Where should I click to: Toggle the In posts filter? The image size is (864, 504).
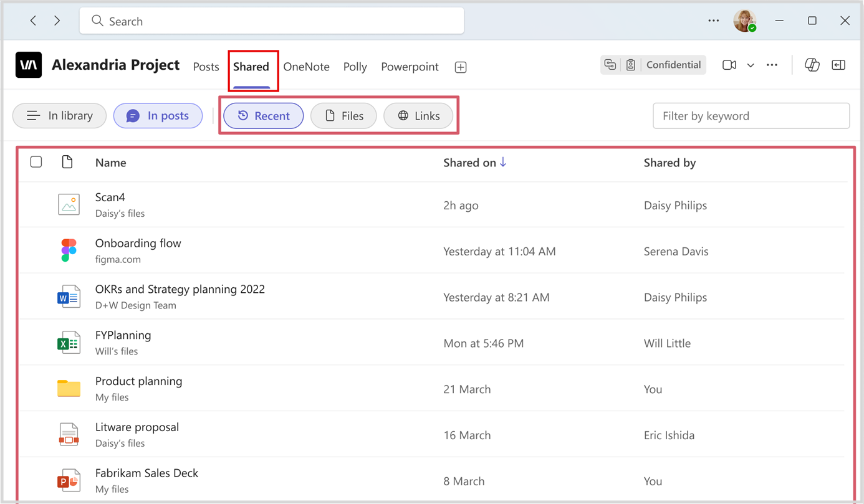pyautogui.click(x=158, y=115)
